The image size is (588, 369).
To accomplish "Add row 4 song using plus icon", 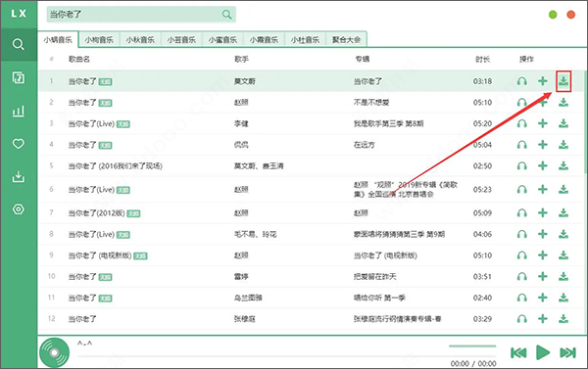I will pos(543,145).
